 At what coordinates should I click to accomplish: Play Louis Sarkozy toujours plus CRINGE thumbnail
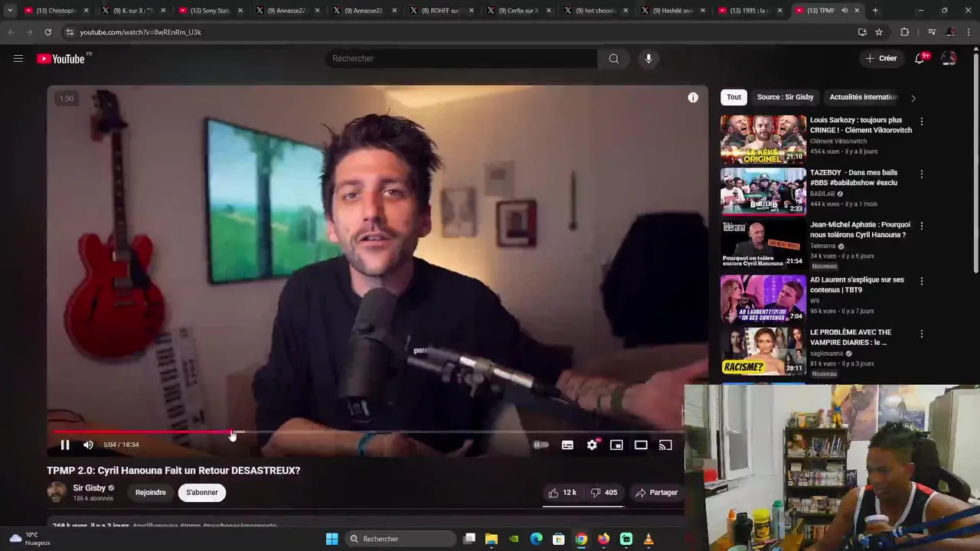click(763, 139)
